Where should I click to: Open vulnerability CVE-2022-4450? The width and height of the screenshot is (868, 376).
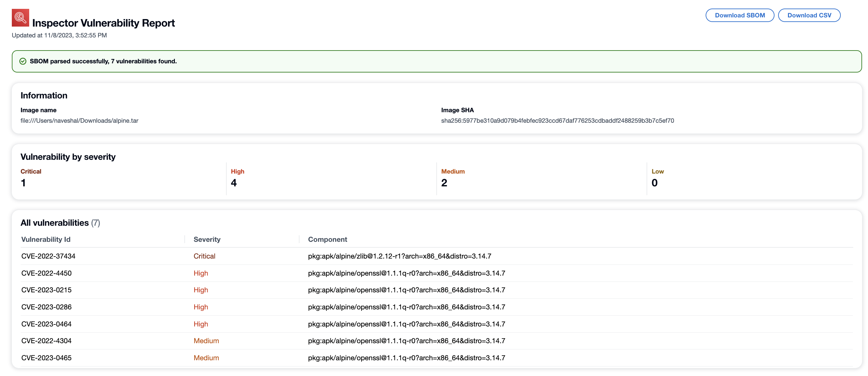click(47, 273)
